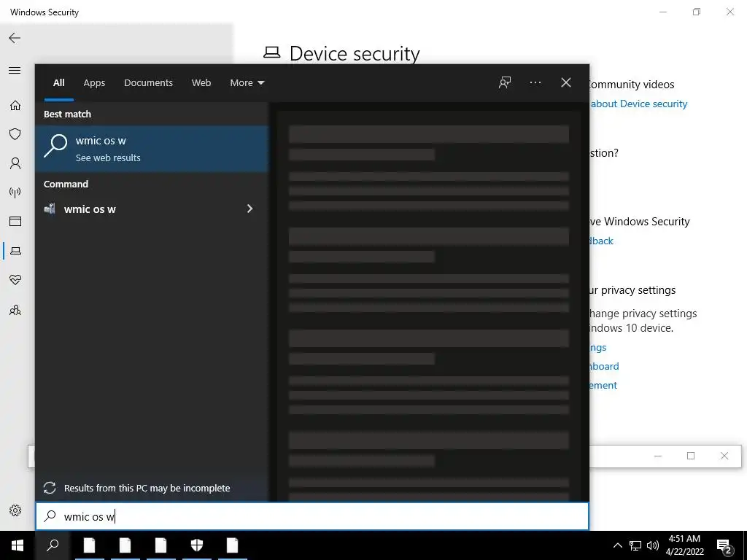Open App & browser control icon
The height and width of the screenshot is (560, 747).
pos(15,222)
